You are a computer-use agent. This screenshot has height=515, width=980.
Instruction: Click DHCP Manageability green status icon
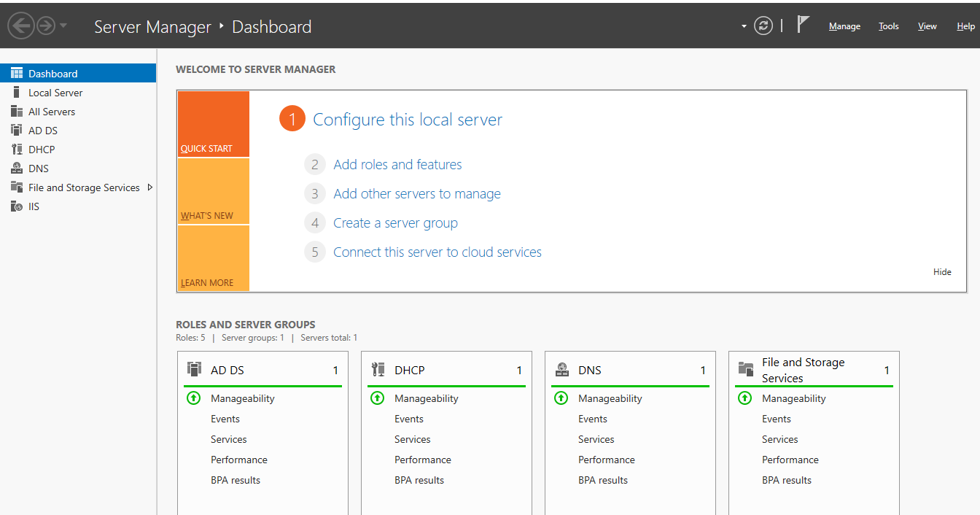point(377,398)
